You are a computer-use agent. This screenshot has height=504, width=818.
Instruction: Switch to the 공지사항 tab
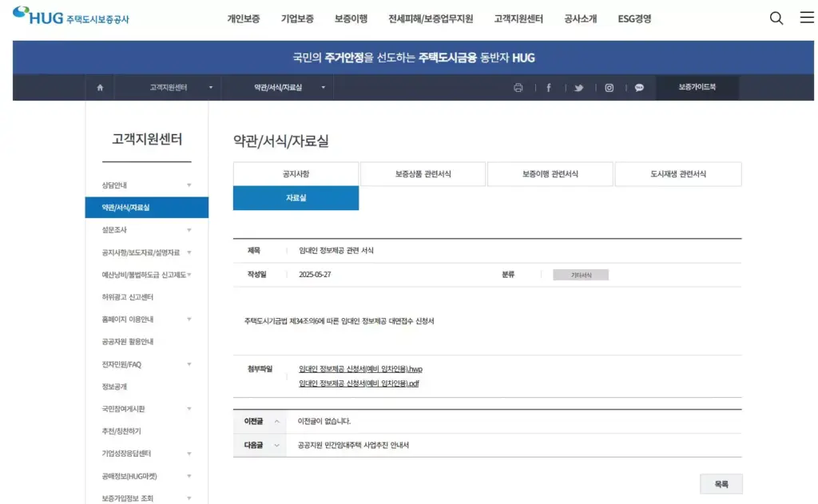tap(296, 173)
